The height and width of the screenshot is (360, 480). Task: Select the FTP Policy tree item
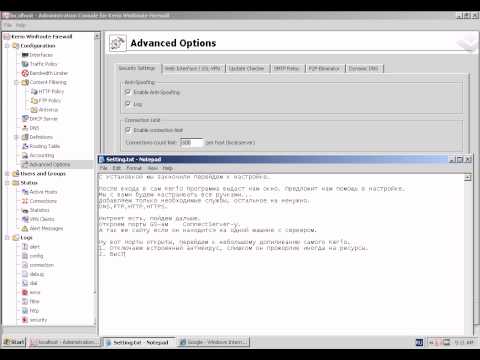46,100
